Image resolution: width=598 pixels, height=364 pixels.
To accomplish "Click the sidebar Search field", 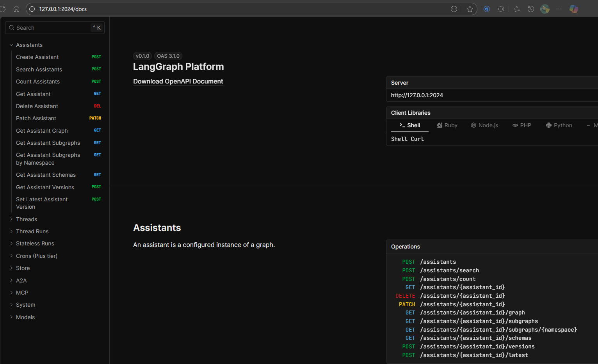I will coord(55,28).
